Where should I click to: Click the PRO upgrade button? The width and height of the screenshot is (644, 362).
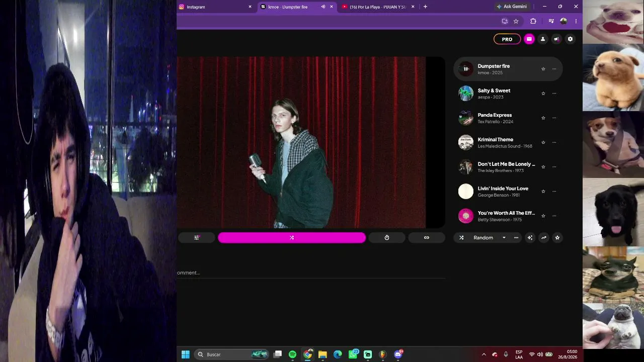pyautogui.click(x=507, y=39)
